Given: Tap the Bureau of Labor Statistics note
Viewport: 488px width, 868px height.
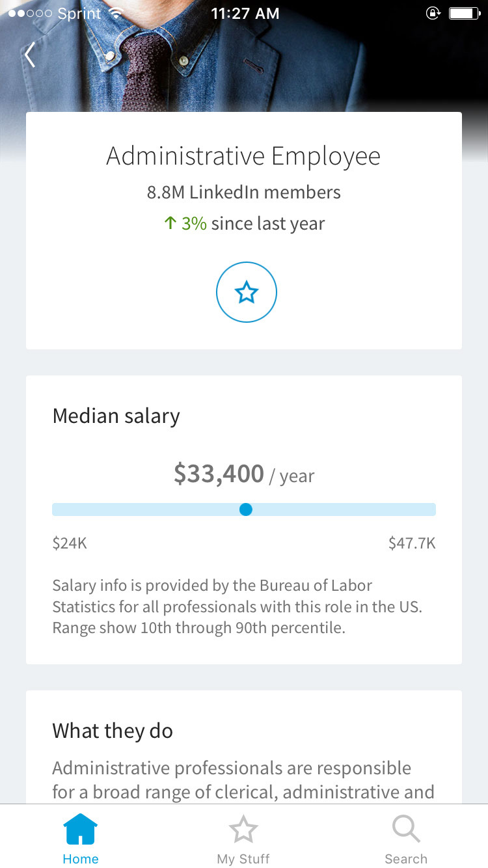Looking at the screenshot, I should (x=237, y=606).
